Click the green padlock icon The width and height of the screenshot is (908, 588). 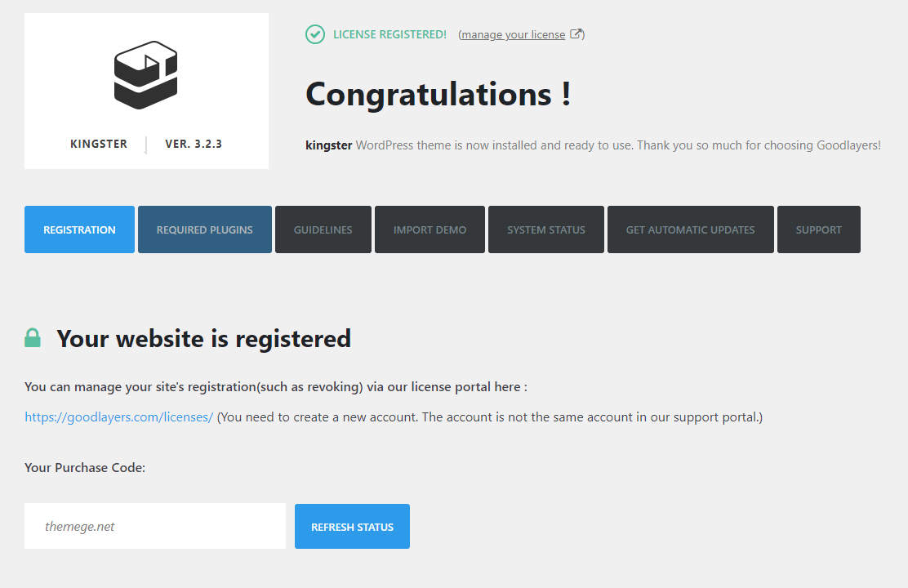33,338
